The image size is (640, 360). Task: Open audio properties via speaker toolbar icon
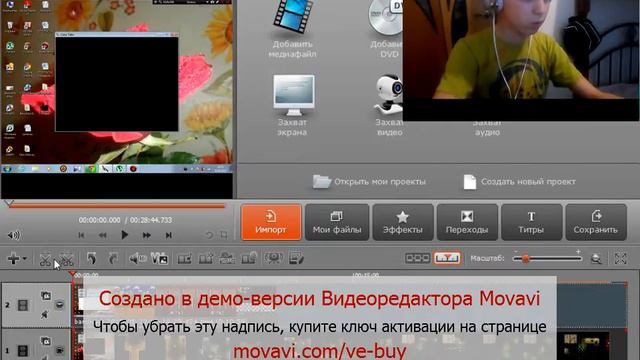[x=138, y=258]
